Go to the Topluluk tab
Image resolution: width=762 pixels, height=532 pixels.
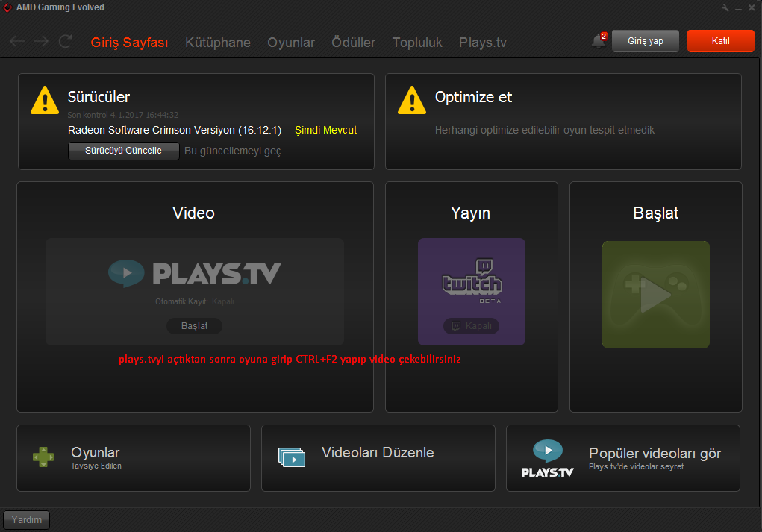tap(417, 43)
